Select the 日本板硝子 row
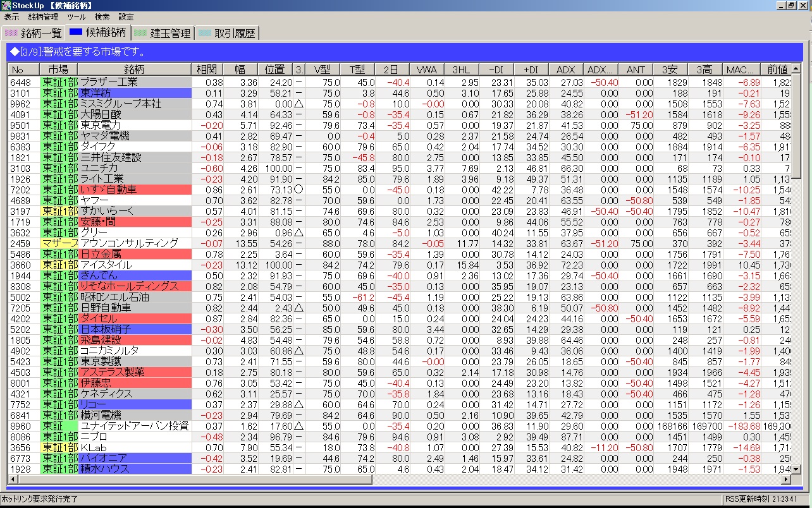812x508 pixels. pos(400,329)
